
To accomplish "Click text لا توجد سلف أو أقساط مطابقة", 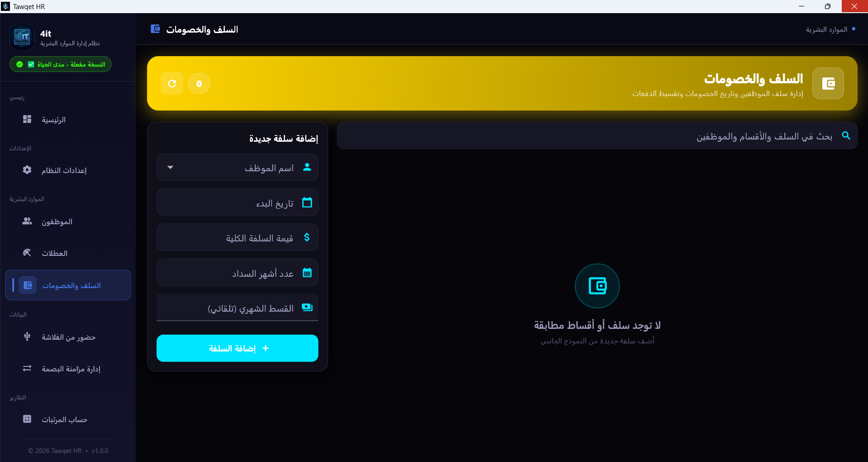I will tap(597, 325).
